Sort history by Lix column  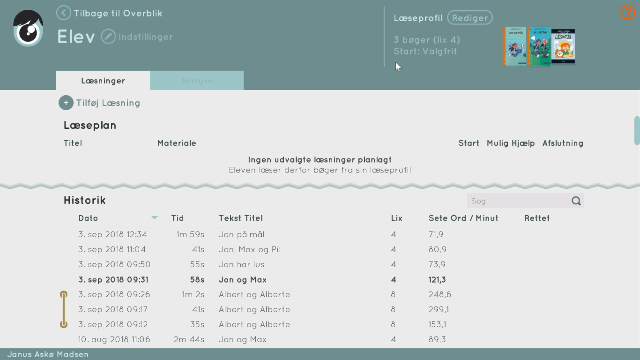397,218
